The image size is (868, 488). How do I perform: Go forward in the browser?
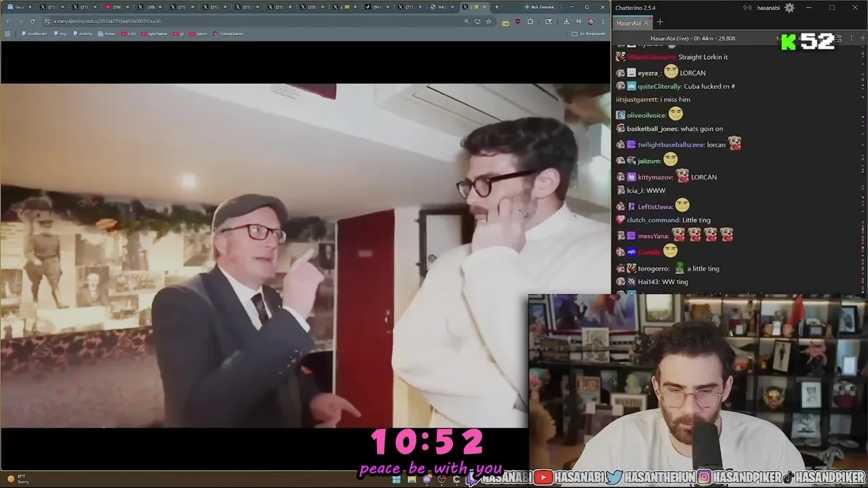(x=20, y=21)
